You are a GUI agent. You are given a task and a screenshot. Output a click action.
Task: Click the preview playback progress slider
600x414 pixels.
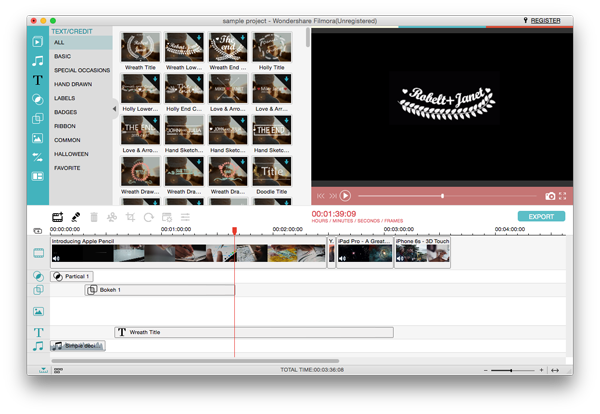[448, 196]
